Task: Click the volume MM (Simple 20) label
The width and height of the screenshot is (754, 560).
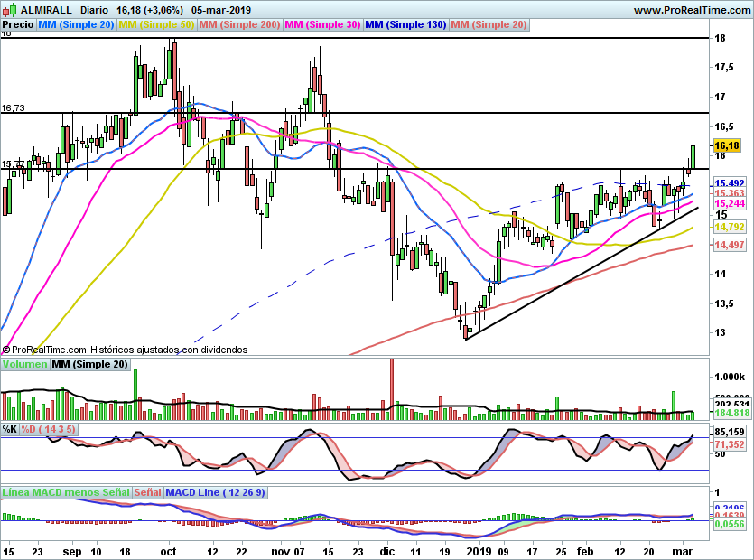Action: click(89, 364)
